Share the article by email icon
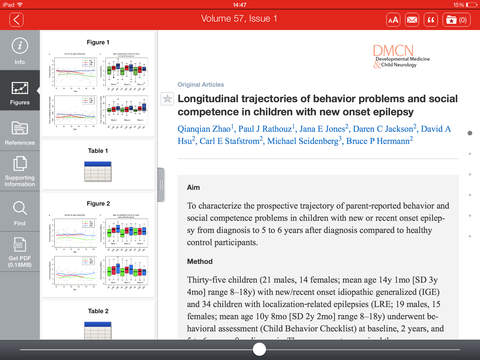 (412, 20)
